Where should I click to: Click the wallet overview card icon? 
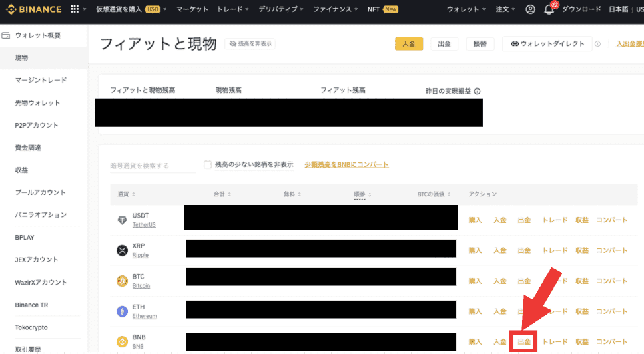tap(6, 36)
